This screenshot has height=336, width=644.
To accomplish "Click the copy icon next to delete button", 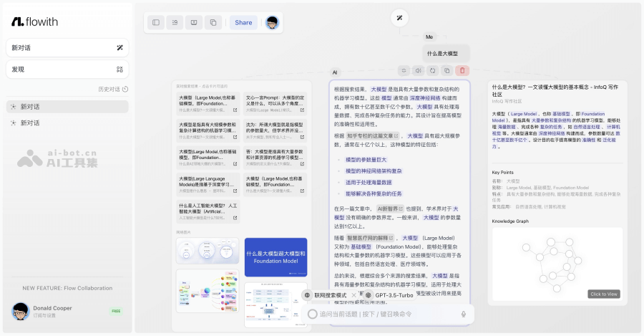I will coord(447,70).
